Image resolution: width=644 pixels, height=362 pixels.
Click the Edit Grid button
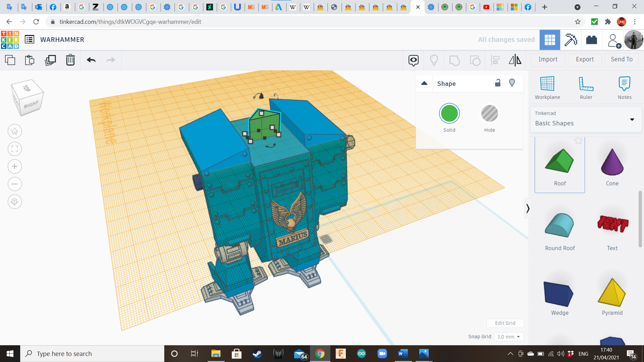coord(505,323)
